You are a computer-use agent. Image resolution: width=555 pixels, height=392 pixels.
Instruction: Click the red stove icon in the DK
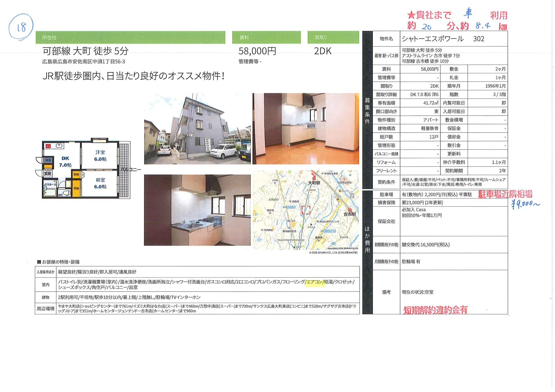click(x=48, y=146)
